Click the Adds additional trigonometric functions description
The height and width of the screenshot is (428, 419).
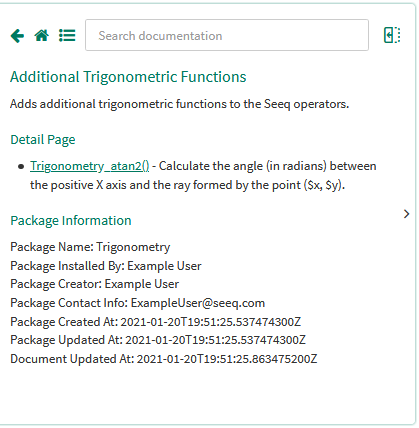pyautogui.click(x=179, y=104)
